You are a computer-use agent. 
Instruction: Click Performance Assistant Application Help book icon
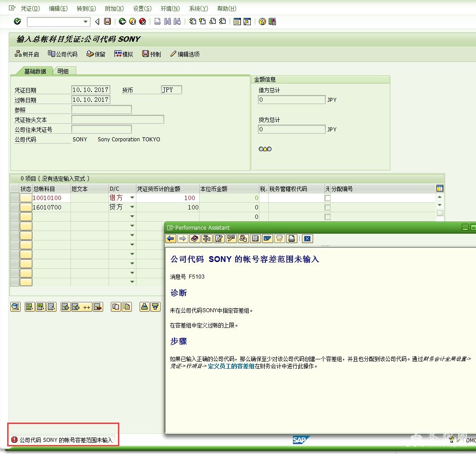[195, 239]
